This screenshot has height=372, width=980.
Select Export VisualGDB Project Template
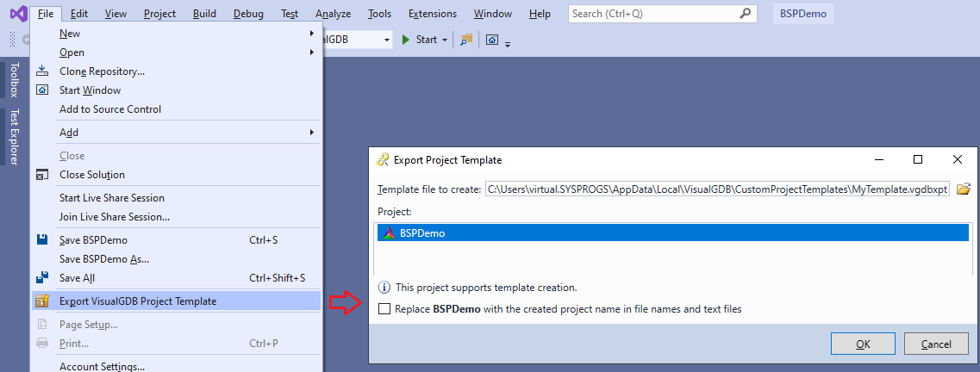(177, 301)
